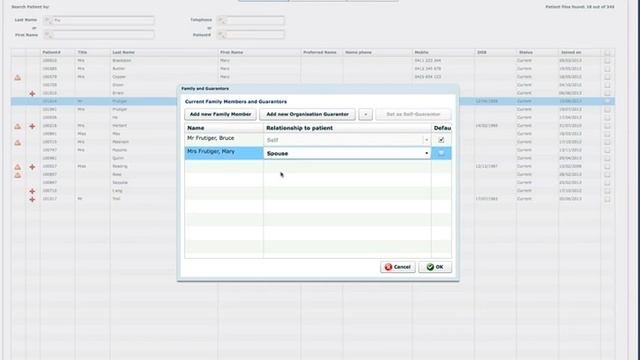Select the Butler last name cell

pos(164,69)
